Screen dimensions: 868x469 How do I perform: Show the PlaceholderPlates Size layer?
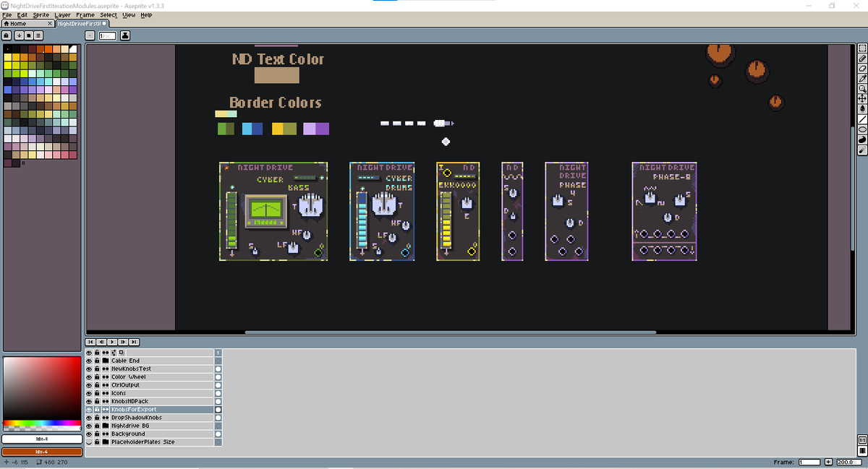[x=89, y=442]
